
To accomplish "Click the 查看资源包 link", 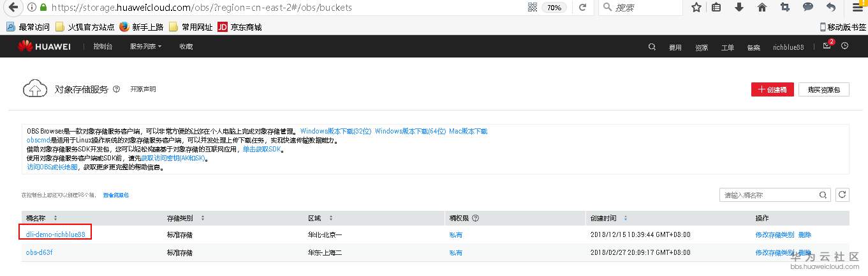I will tap(117, 195).
